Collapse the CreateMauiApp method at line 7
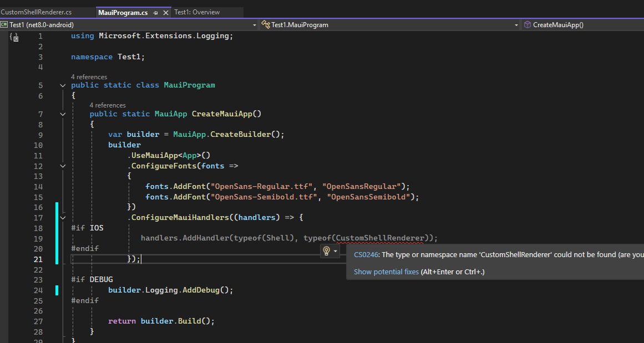 point(63,114)
